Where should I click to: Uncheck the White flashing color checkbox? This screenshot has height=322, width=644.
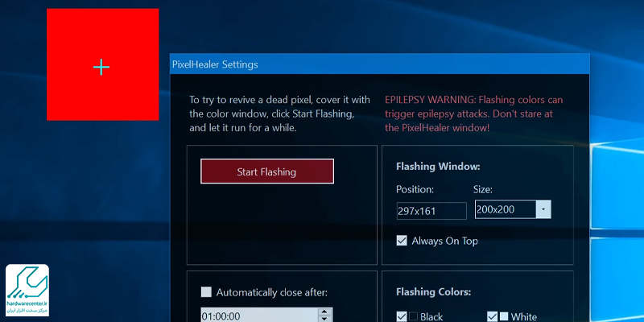492,316
